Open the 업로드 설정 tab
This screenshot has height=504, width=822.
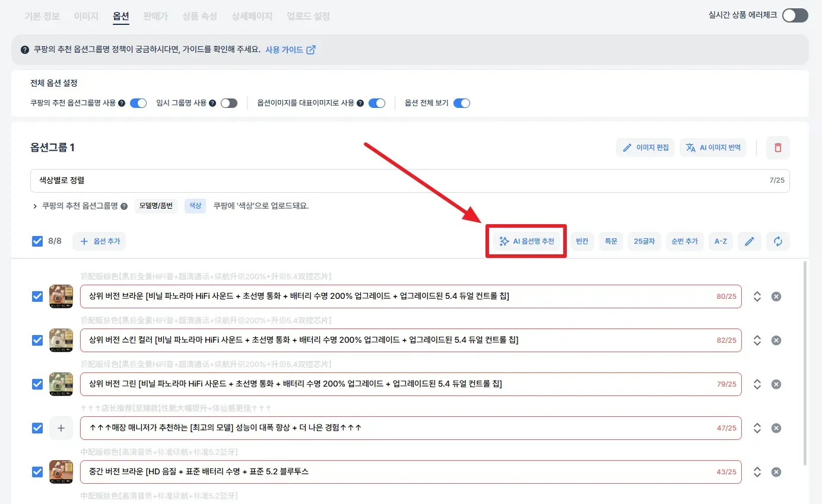pos(308,16)
